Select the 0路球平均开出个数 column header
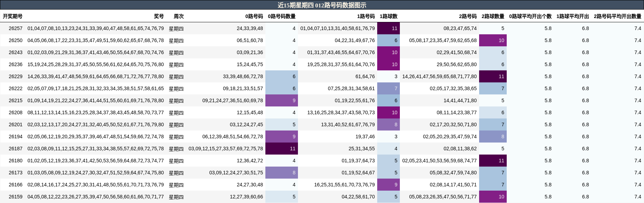 click(530, 16)
